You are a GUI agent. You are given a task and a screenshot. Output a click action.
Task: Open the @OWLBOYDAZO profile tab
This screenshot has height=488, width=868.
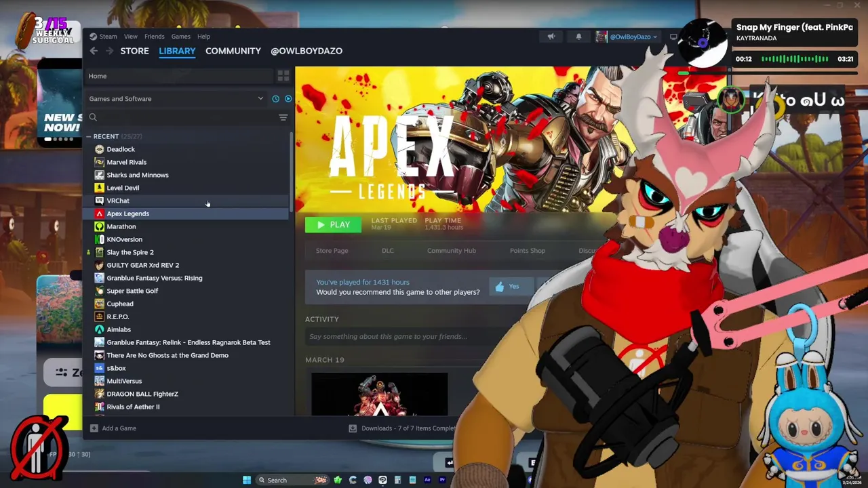point(307,51)
